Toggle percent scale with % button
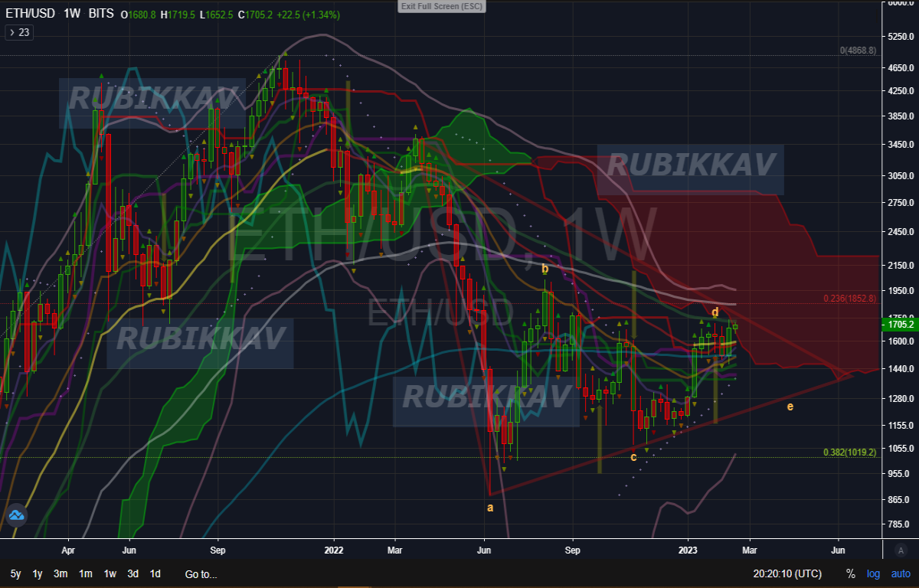This screenshot has width=919, height=588. click(851, 573)
